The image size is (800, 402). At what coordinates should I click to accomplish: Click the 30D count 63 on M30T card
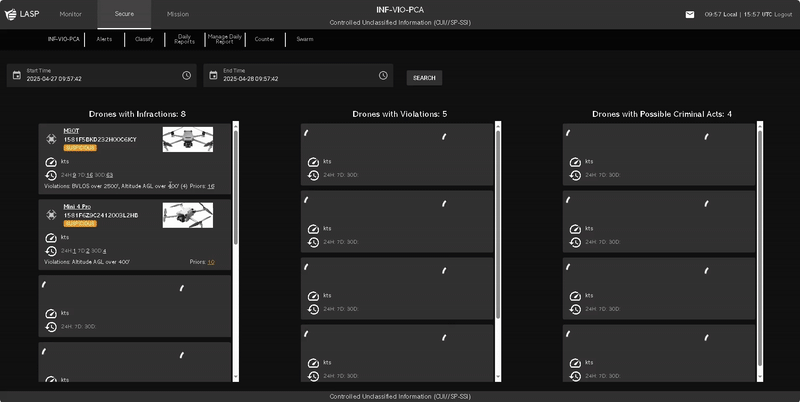tap(110, 175)
